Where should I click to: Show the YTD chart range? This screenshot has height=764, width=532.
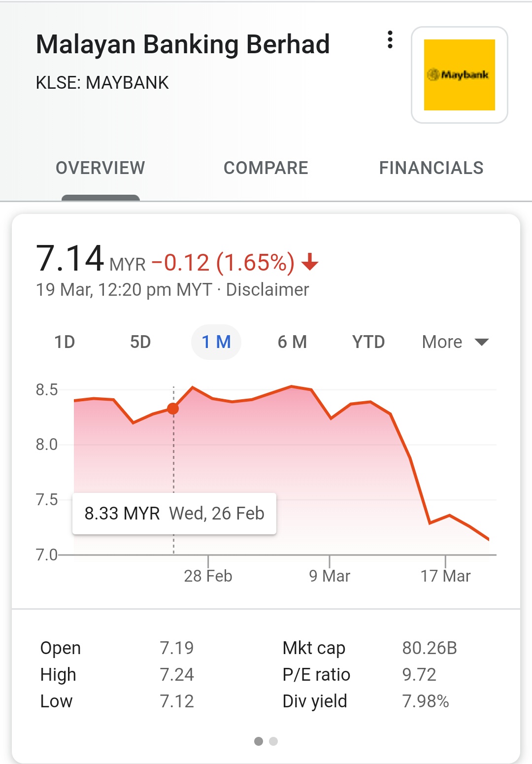pos(368,342)
